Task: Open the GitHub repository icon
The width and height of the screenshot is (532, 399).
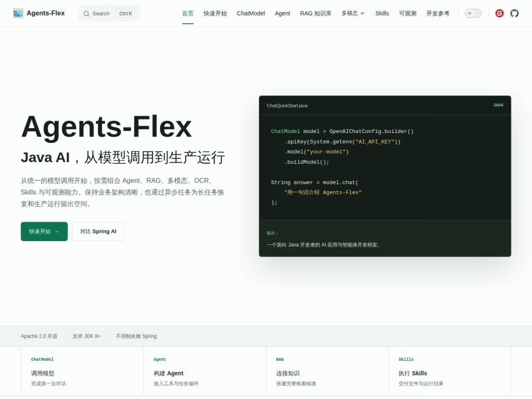Action: click(514, 13)
